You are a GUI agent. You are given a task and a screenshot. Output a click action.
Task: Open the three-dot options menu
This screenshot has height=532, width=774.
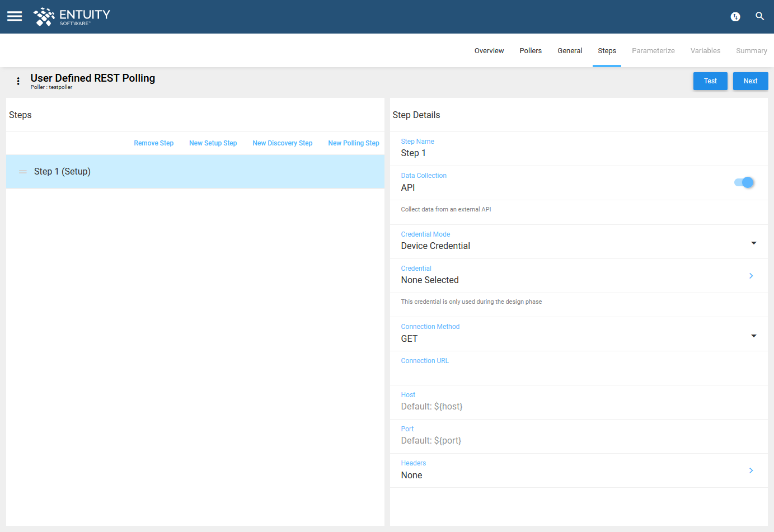tap(18, 81)
